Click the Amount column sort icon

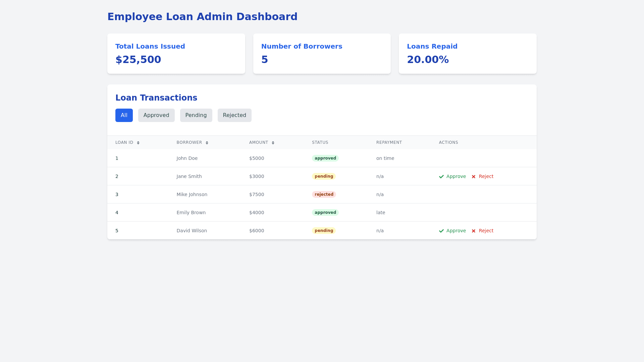click(273, 143)
